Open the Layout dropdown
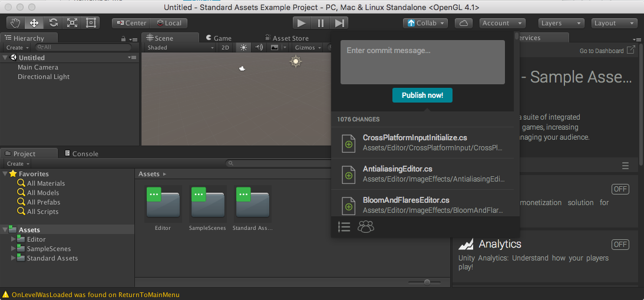 tap(615, 24)
